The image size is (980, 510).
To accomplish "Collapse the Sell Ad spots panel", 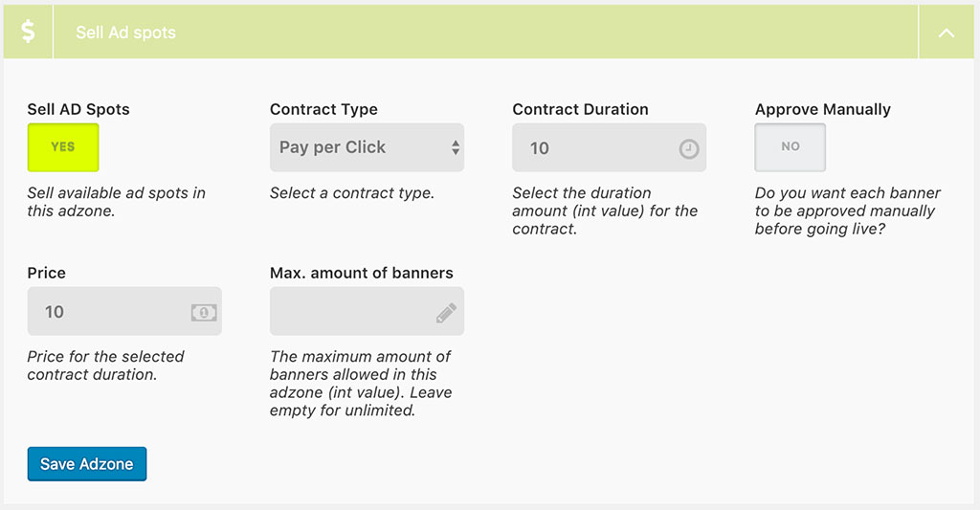I will (x=946, y=33).
